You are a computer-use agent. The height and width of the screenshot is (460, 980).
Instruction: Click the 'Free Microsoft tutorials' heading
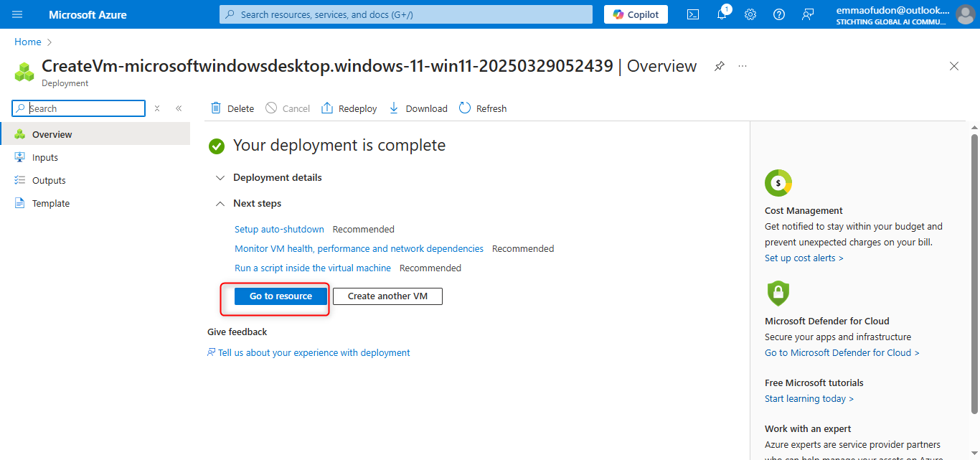coord(814,382)
